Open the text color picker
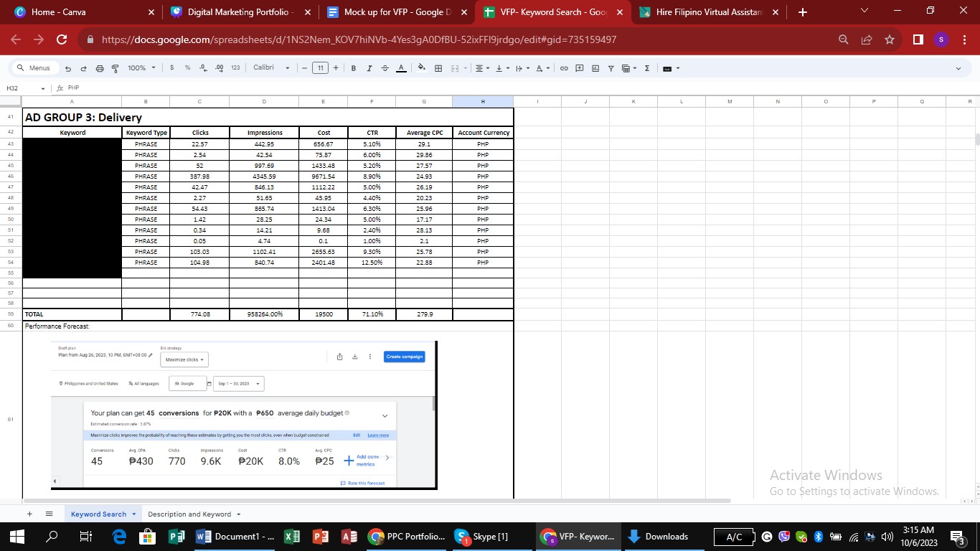Viewport: 980px width, 551px height. click(401, 68)
